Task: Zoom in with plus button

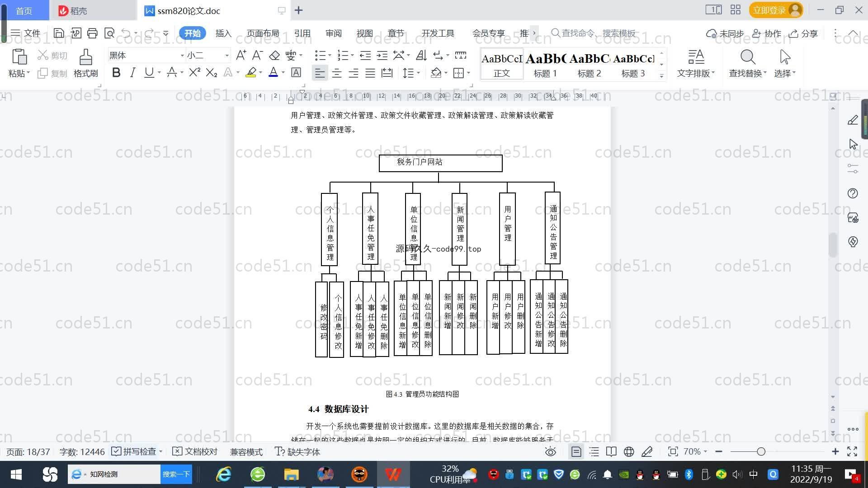Action: 835,451
